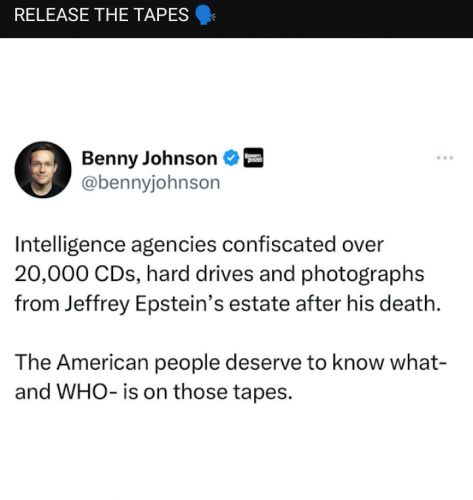Click the word "confiscated" in the first line
Screen dimensions: 473x500
pyautogui.click(x=279, y=244)
